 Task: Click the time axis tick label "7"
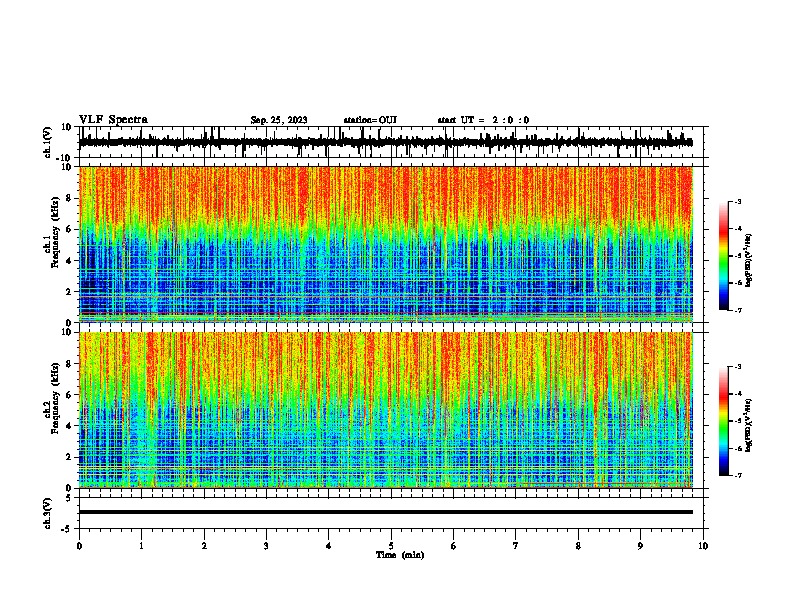point(516,546)
